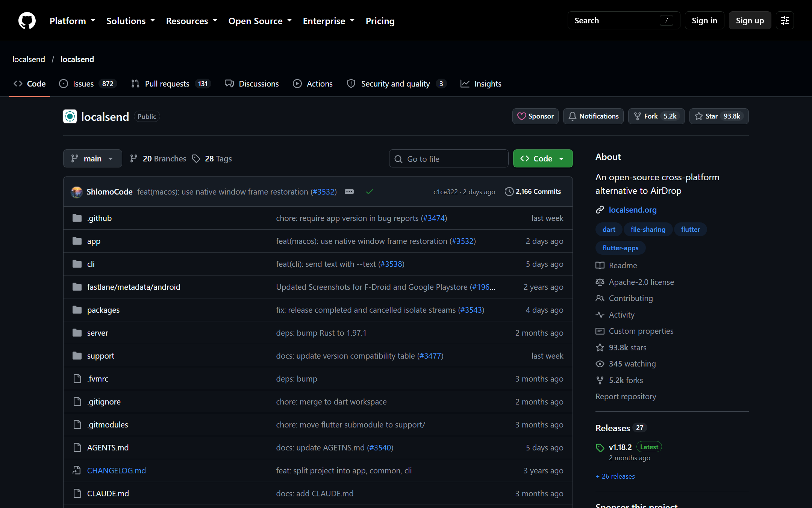Expand the commit message ellipsis icon
The height and width of the screenshot is (508, 812).
click(x=349, y=192)
